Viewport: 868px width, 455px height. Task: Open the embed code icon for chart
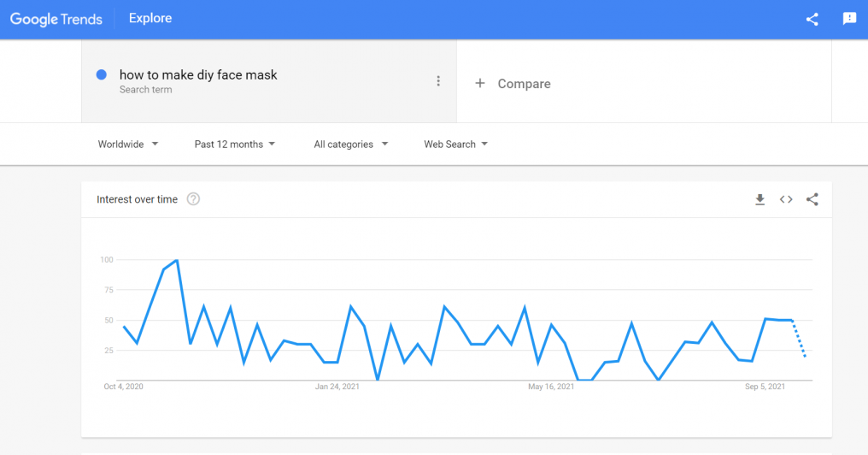[x=786, y=199]
